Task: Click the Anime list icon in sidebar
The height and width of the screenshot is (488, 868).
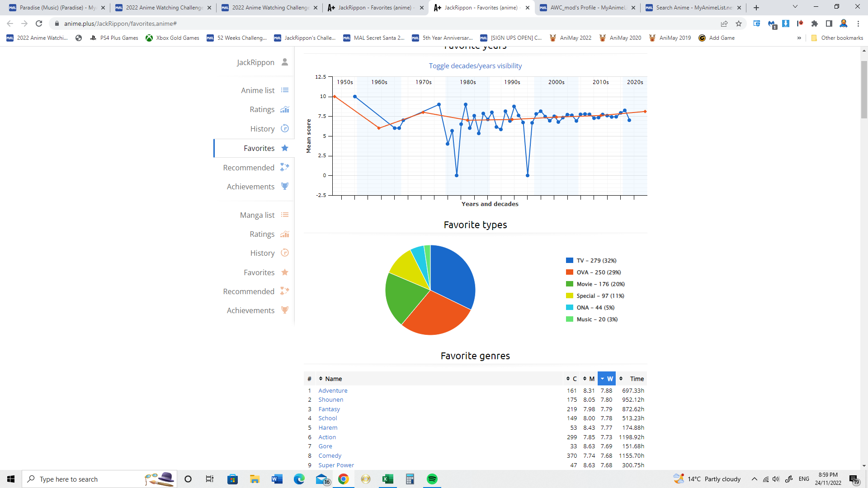Action: (x=284, y=90)
